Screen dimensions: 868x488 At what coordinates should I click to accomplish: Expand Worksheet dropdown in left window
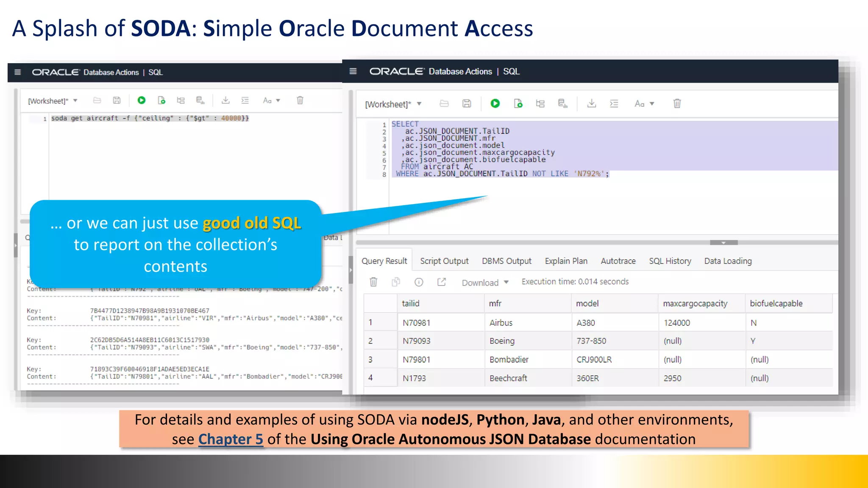pyautogui.click(x=53, y=101)
